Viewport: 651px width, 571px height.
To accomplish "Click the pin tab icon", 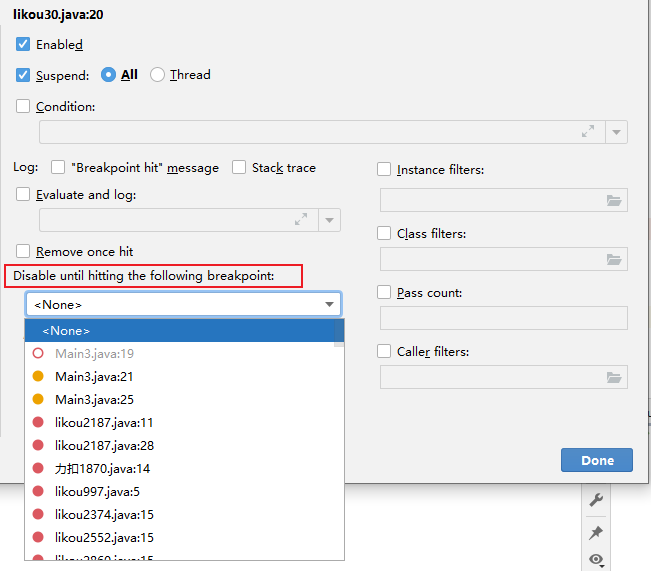I will (x=596, y=531).
